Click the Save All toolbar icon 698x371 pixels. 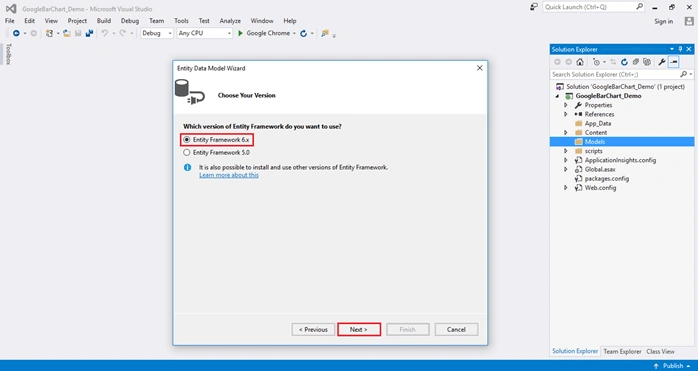(89, 33)
